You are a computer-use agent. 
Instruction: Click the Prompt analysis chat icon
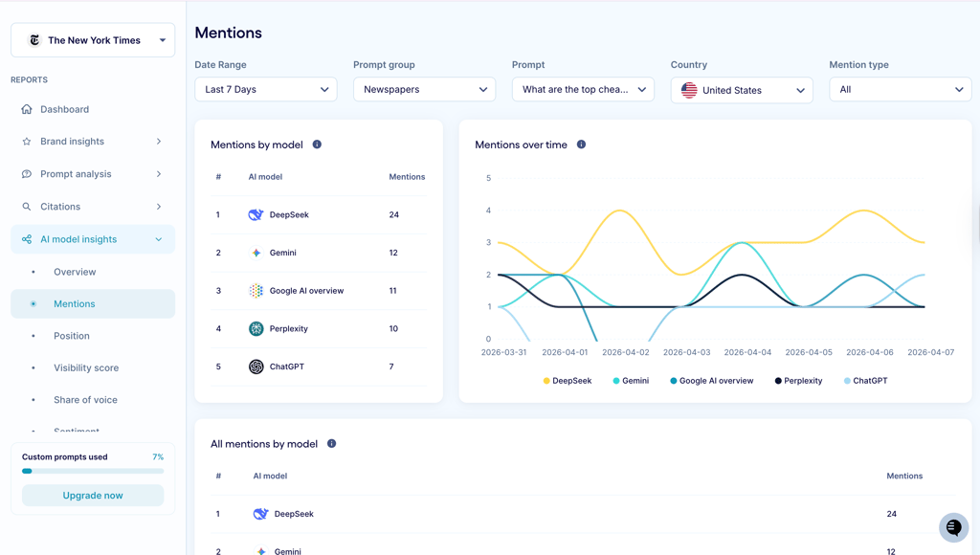pos(26,174)
